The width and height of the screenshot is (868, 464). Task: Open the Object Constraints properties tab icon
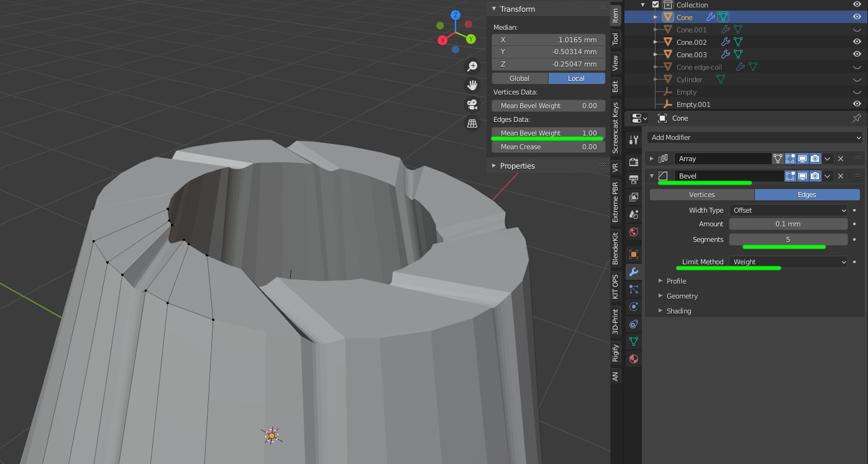click(634, 324)
